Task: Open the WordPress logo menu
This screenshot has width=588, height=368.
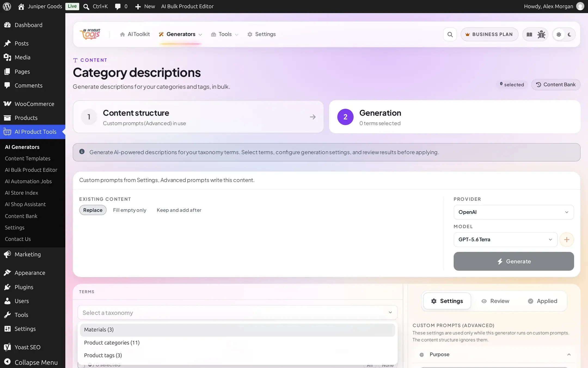Action: (x=7, y=6)
